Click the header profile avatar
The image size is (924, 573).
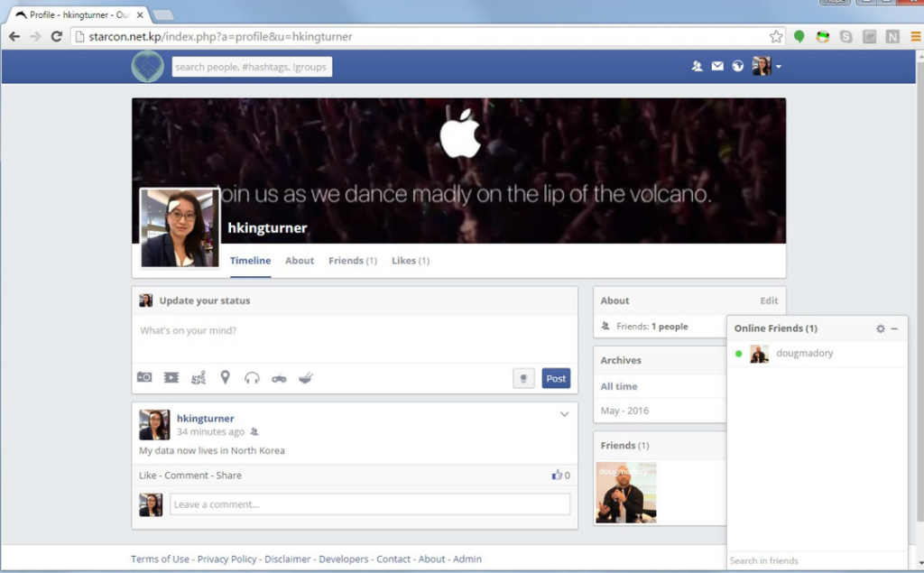(x=762, y=66)
